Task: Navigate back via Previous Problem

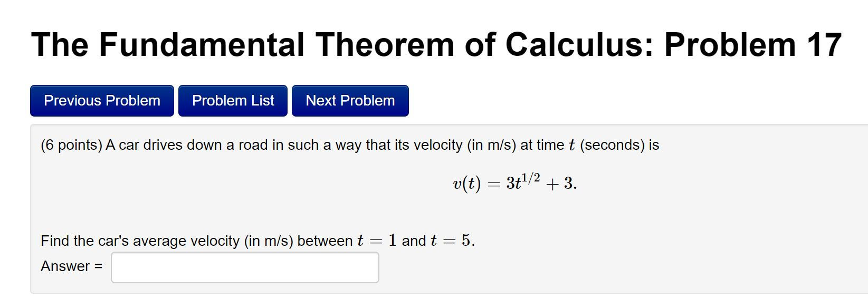Action: coord(101,100)
